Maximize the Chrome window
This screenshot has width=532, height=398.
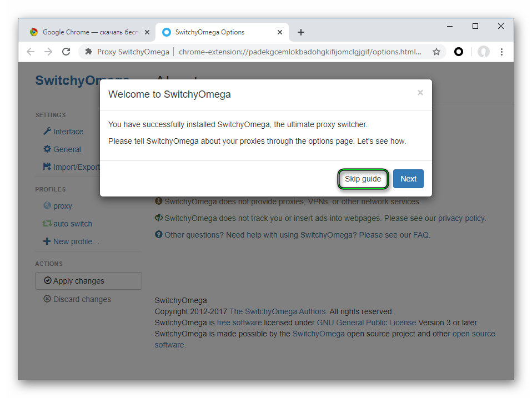point(475,26)
